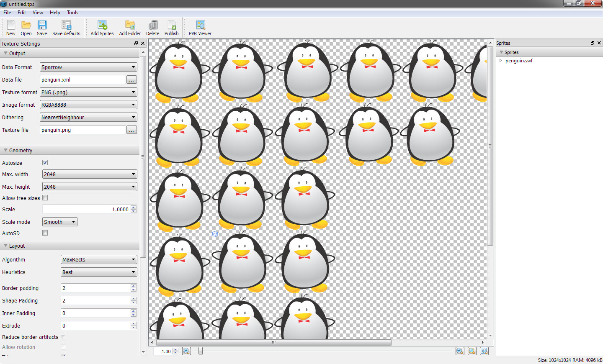Open the Algorithm dropdown showing MaxRects
This screenshot has height=364, width=603.
(x=98, y=259)
